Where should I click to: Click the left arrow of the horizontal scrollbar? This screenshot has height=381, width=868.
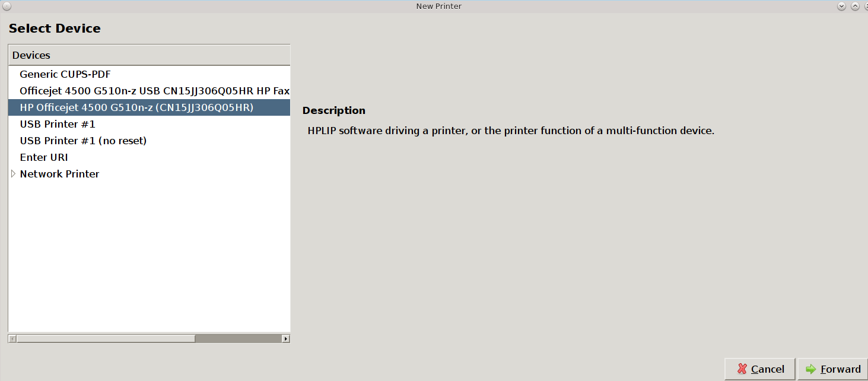pyautogui.click(x=12, y=339)
